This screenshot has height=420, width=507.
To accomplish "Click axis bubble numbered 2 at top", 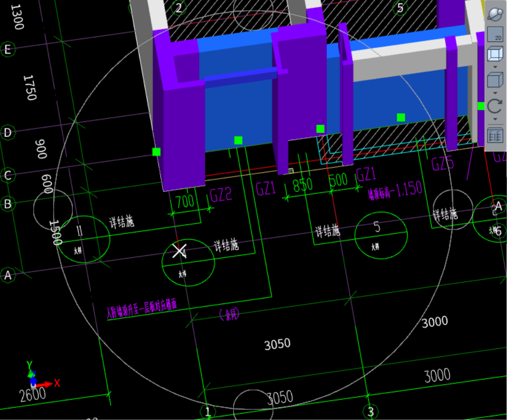I will pyautogui.click(x=179, y=7).
